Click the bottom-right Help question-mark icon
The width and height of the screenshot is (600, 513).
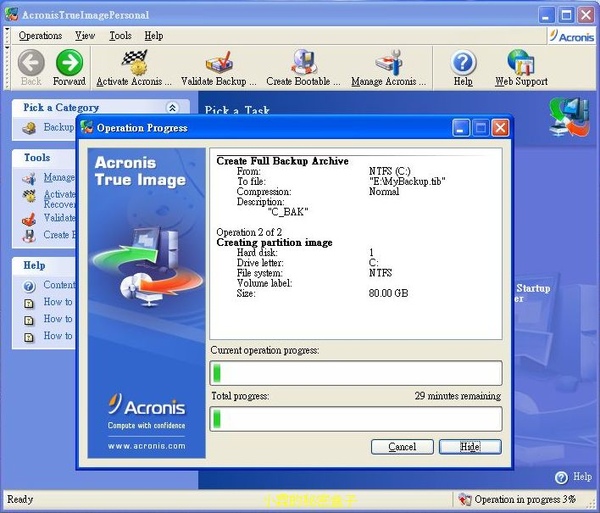pos(561,477)
